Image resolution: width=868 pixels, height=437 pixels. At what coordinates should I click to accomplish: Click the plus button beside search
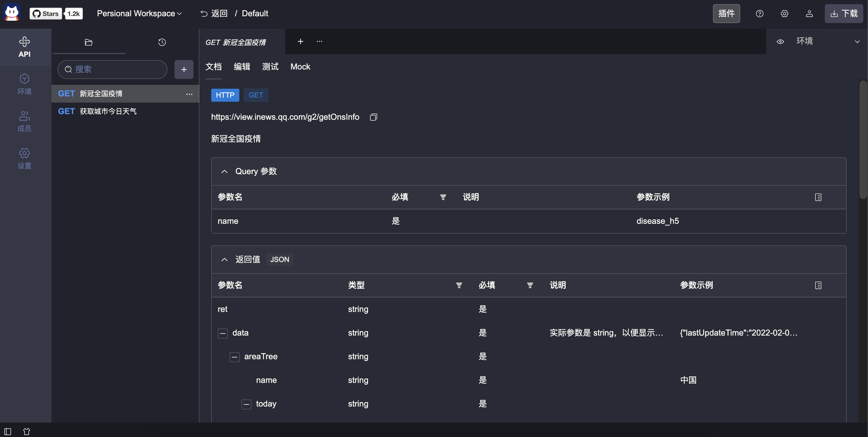184,69
